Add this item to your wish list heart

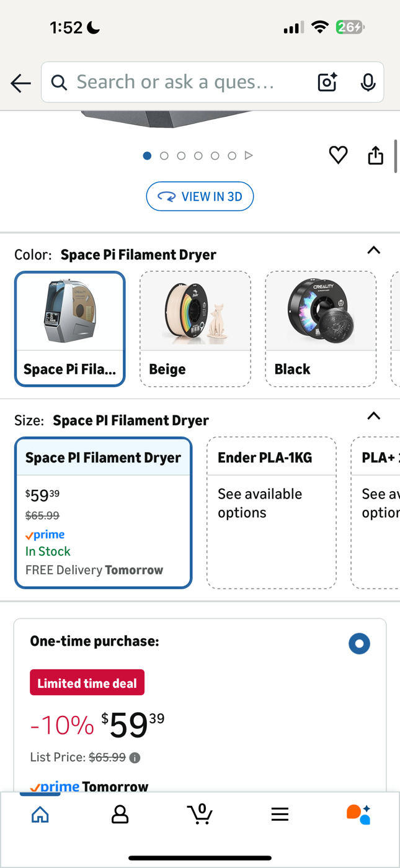point(338,155)
